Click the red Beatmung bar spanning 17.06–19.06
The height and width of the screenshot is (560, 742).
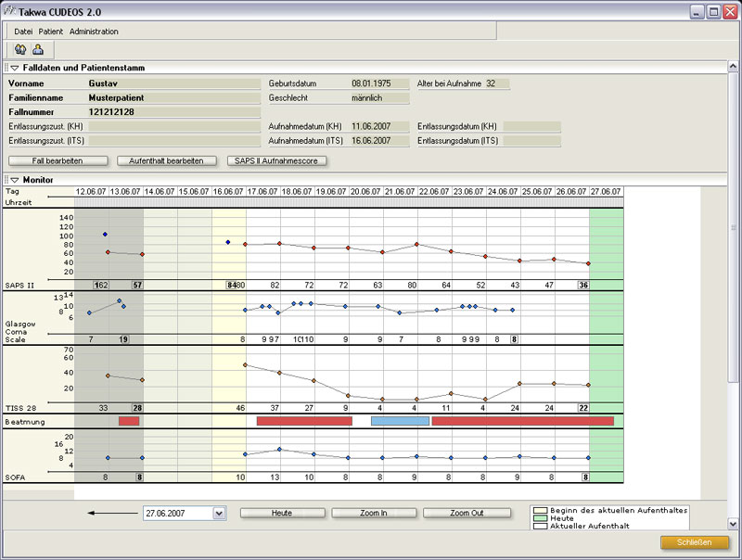click(305, 421)
